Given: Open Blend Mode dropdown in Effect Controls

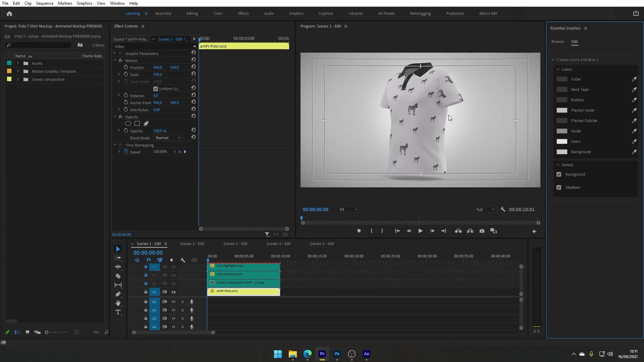Looking at the screenshot, I should click(x=168, y=137).
